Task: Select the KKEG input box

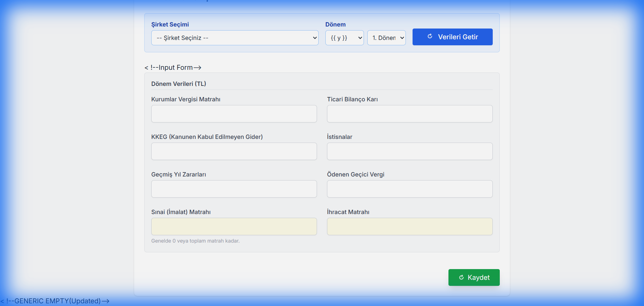Action: 234,151
